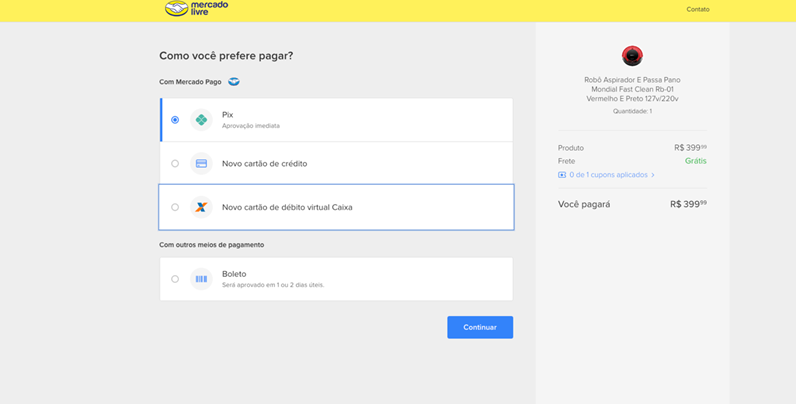Click the Boleto barcode icon
This screenshot has width=796, height=404.
click(201, 279)
